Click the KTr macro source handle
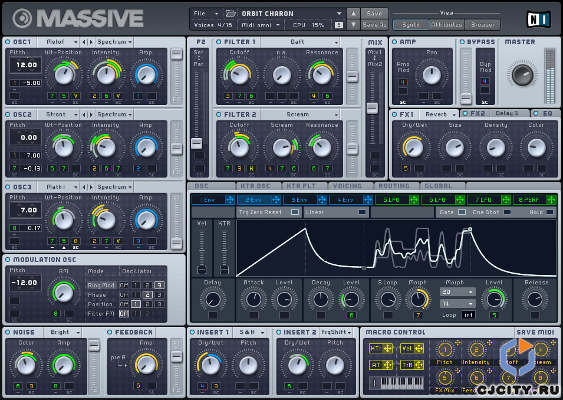Screen dimensions: 563x400 [380, 348]
